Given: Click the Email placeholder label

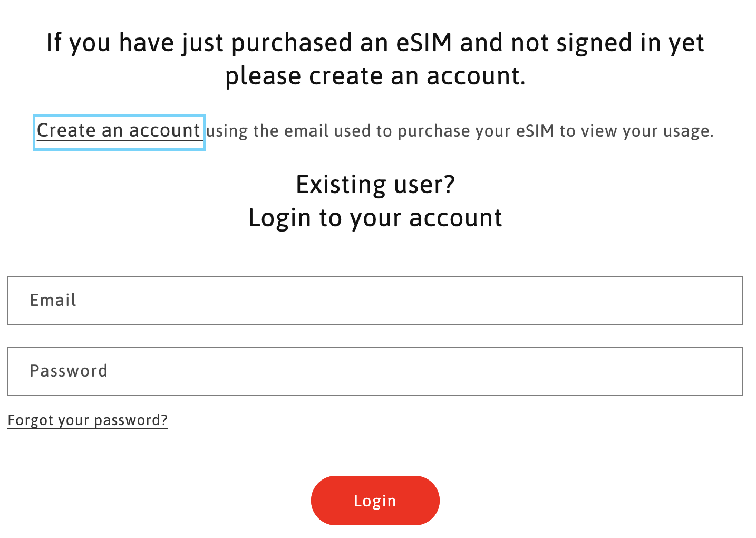Looking at the screenshot, I should point(53,301).
